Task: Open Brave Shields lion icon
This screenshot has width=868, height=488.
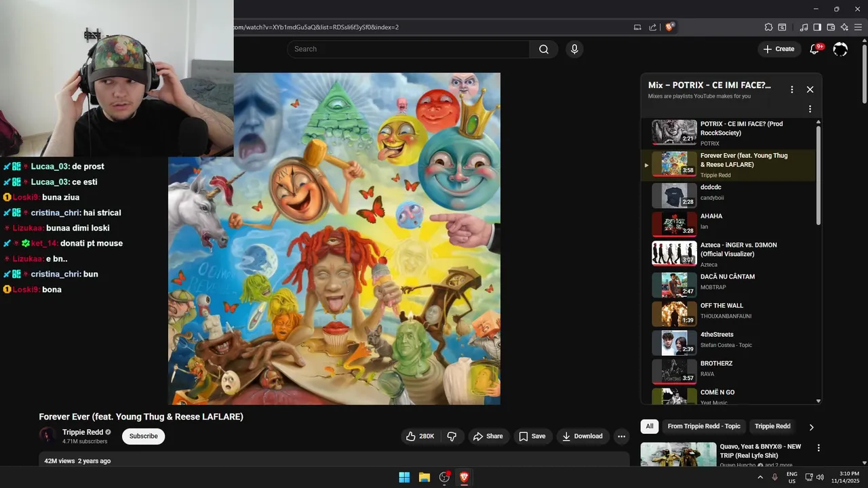Action: pos(670,27)
